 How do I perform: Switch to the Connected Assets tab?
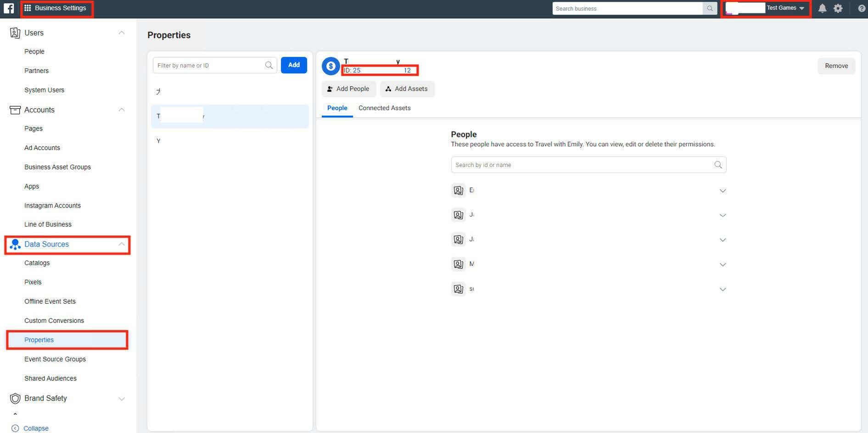tap(384, 108)
